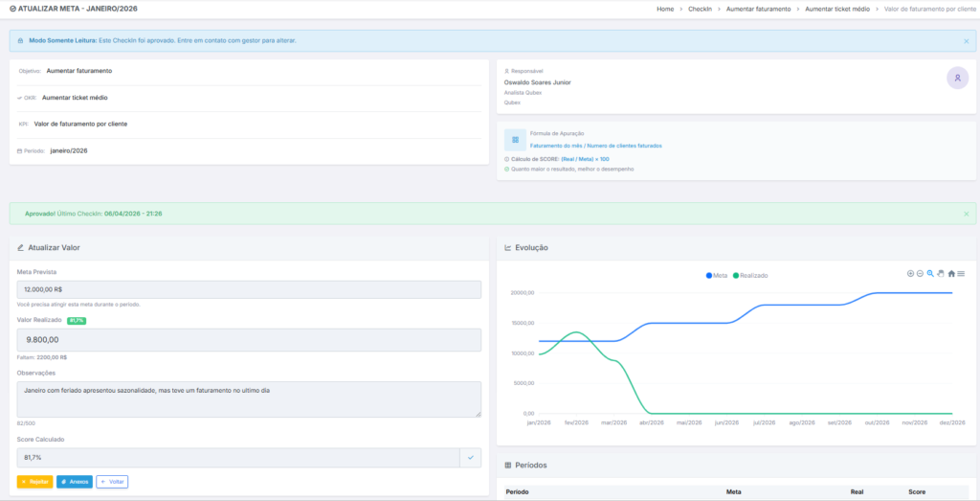Dismiss the read-only mode blue alert
Image resolution: width=980 pixels, height=501 pixels.
click(x=966, y=41)
